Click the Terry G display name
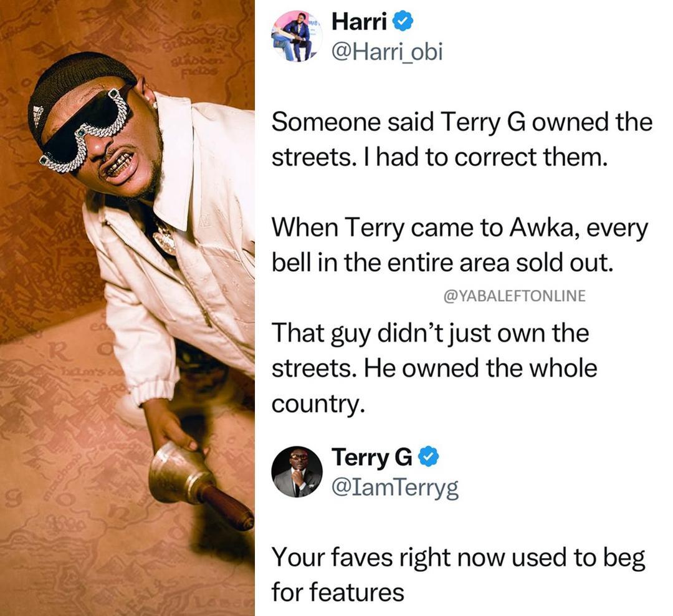The image size is (673, 616). pyautogui.click(x=371, y=456)
